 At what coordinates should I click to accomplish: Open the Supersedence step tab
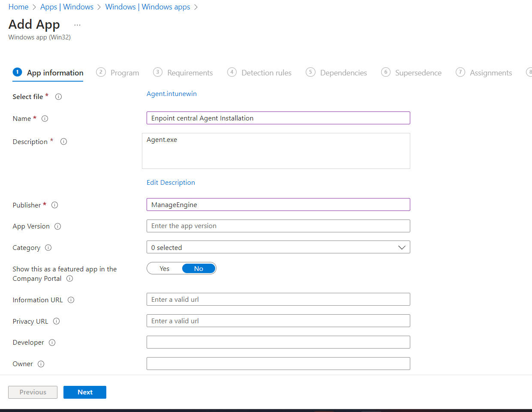pos(412,73)
